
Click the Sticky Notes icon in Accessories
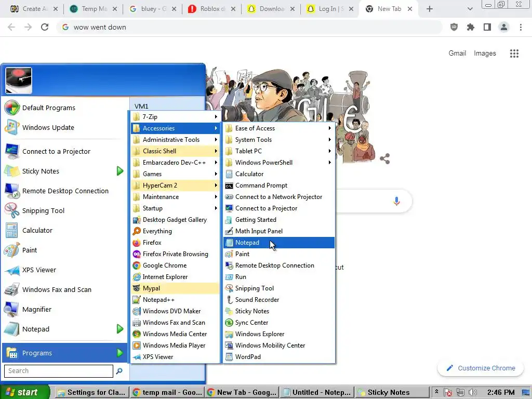coord(229,311)
